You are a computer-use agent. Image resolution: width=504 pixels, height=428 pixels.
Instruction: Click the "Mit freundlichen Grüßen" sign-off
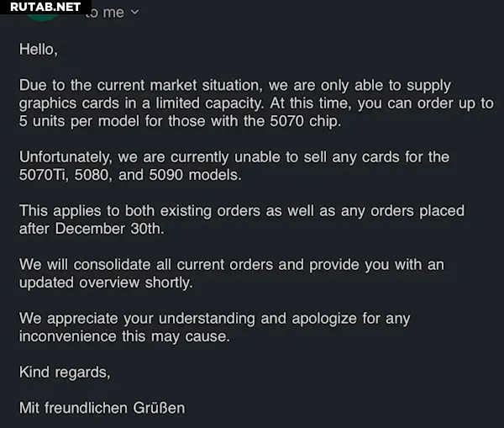(x=102, y=408)
